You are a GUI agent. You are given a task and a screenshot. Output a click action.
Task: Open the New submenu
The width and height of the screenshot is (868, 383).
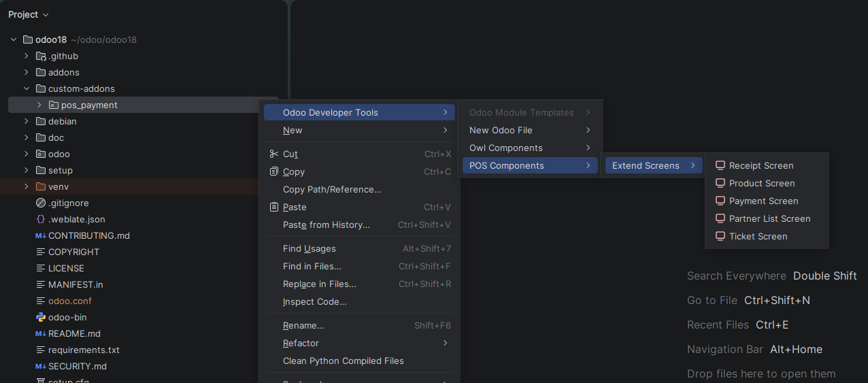pyautogui.click(x=359, y=130)
